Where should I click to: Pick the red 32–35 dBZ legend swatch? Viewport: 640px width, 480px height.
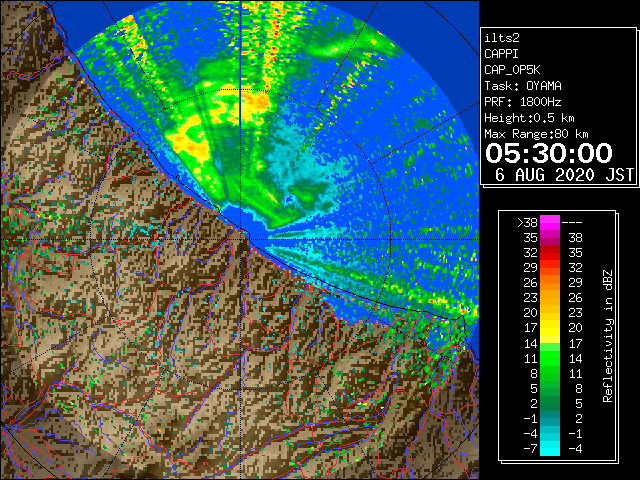pyautogui.click(x=550, y=253)
